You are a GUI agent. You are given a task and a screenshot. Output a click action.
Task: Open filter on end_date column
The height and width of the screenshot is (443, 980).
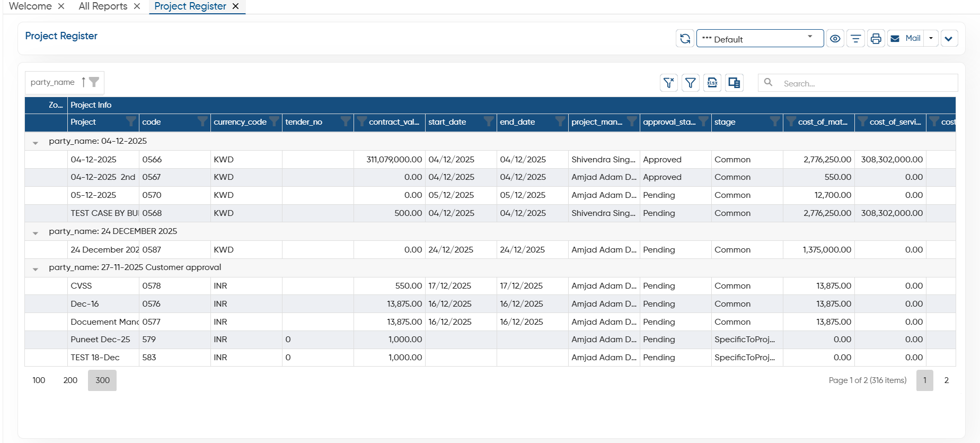pos(560,122)
